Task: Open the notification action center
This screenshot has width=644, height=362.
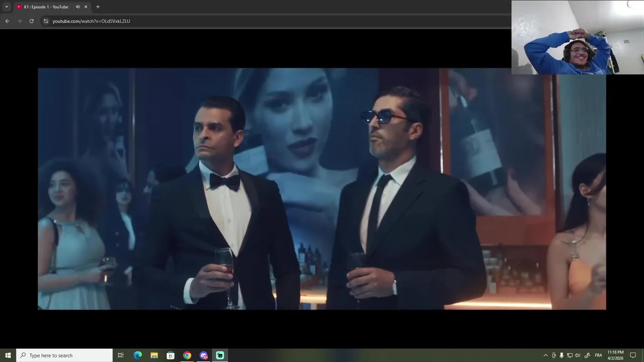Action: tap(633, 355)
